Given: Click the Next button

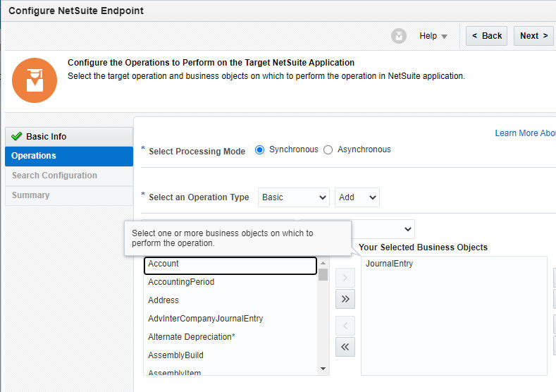Looking at the screenshot, I should coord(533,36).
